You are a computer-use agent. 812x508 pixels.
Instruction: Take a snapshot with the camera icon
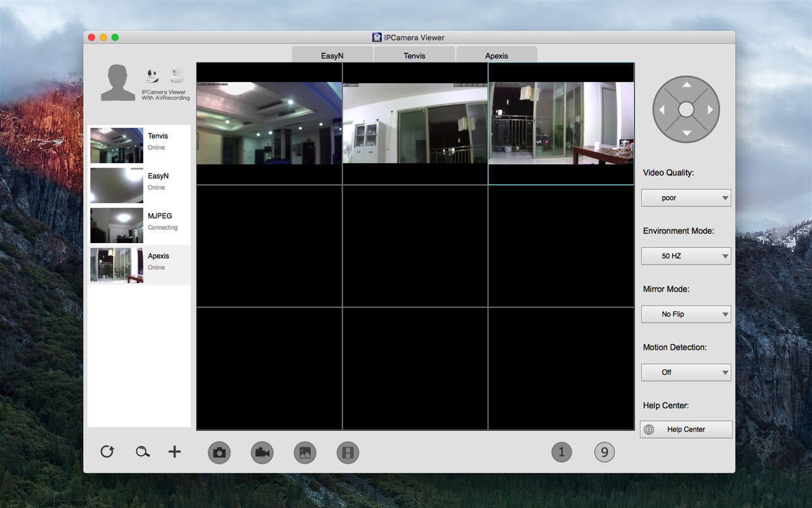coord(219,453)
